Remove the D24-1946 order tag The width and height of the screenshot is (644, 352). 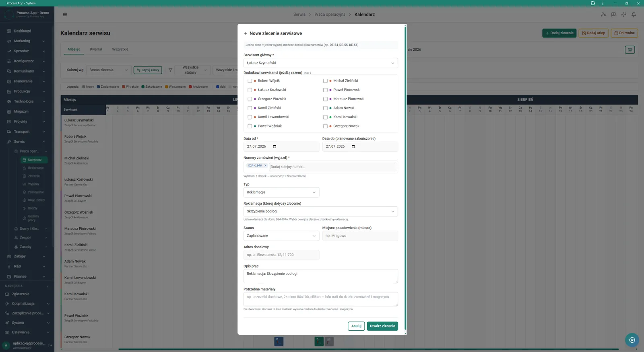pyautogui.click(x=265, y=165)
